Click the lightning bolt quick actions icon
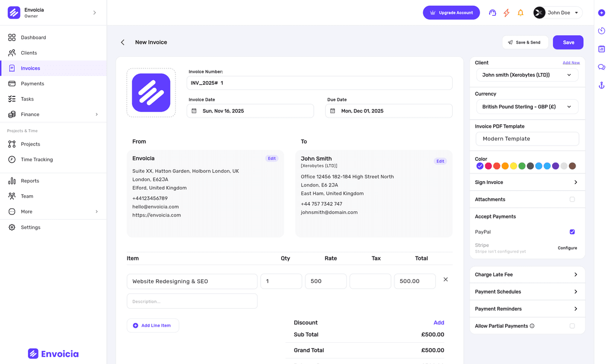The height and width of the screenshot is (364, 609). 506,13
